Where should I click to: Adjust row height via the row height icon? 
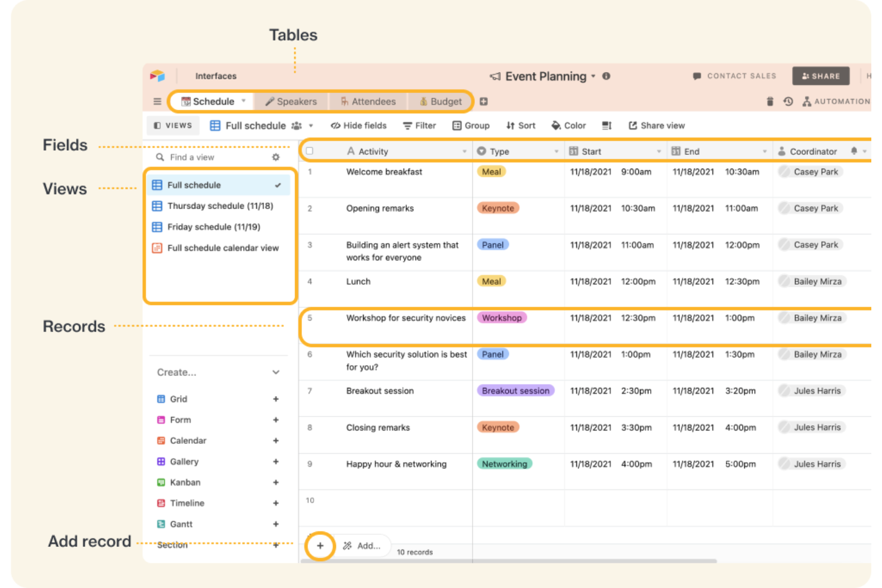pos(606,125)
